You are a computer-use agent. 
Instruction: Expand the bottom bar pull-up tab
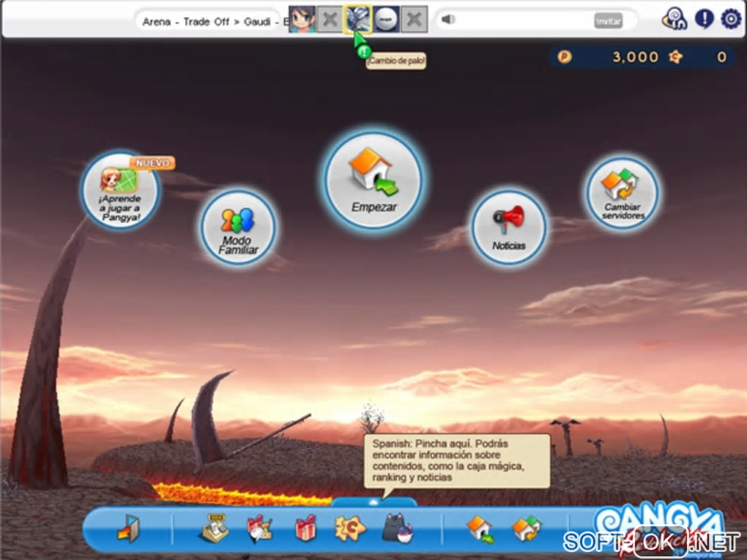point(374,502)
